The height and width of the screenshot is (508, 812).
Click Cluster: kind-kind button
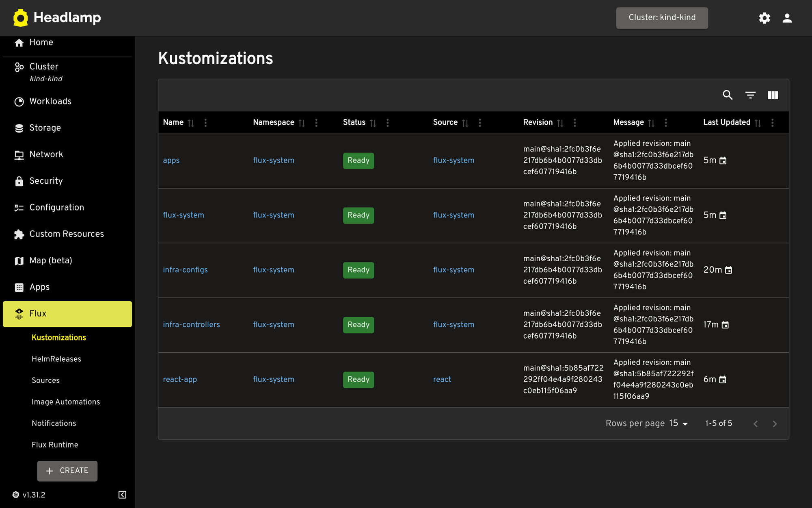662,18
